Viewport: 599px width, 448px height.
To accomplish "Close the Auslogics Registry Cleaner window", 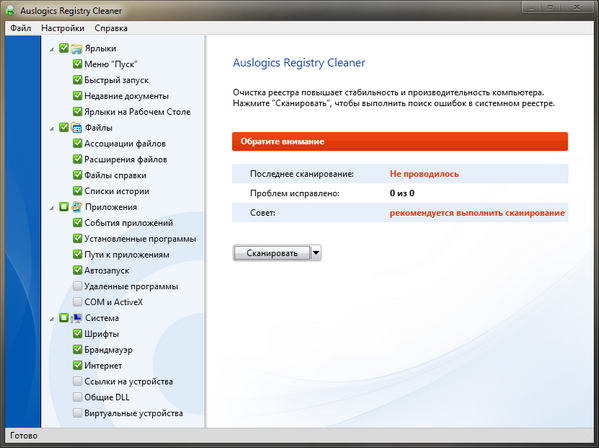I will (x=577, y=7).
